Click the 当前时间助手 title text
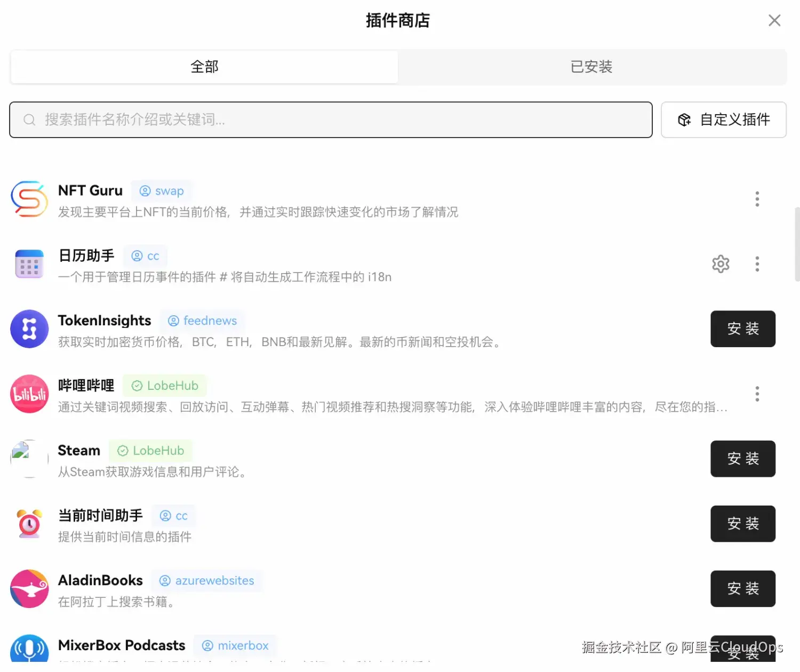The height and width of the screenshot is (672, 800). [x=100, y=515]
